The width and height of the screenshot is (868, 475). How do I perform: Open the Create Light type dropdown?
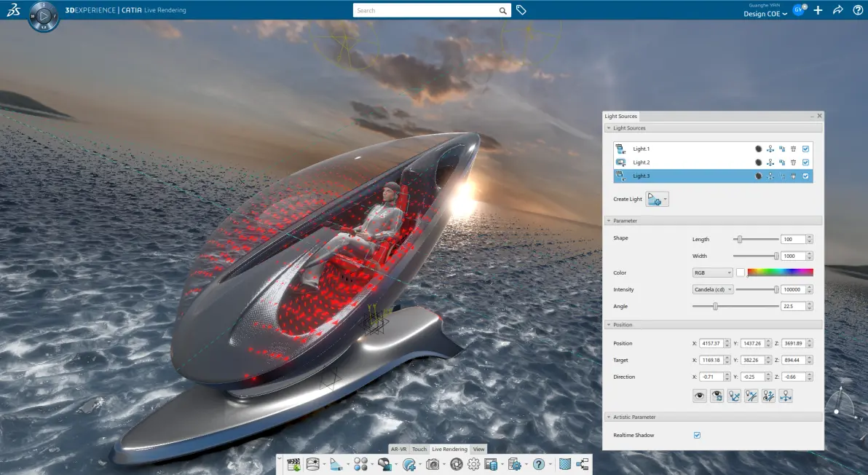tap(666, 200)
